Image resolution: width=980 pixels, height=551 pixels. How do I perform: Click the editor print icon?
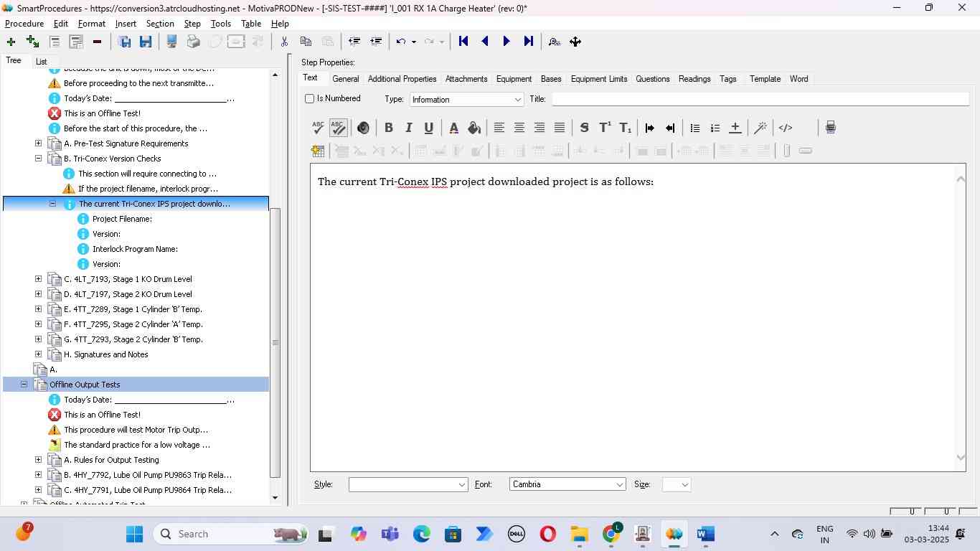830,128
